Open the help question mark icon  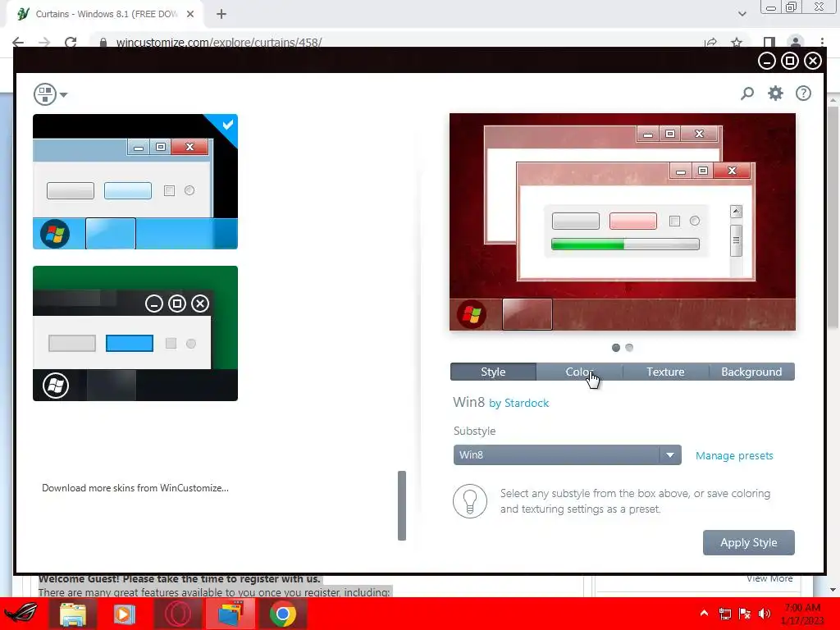pyautogui.click(x=803, y=94)
